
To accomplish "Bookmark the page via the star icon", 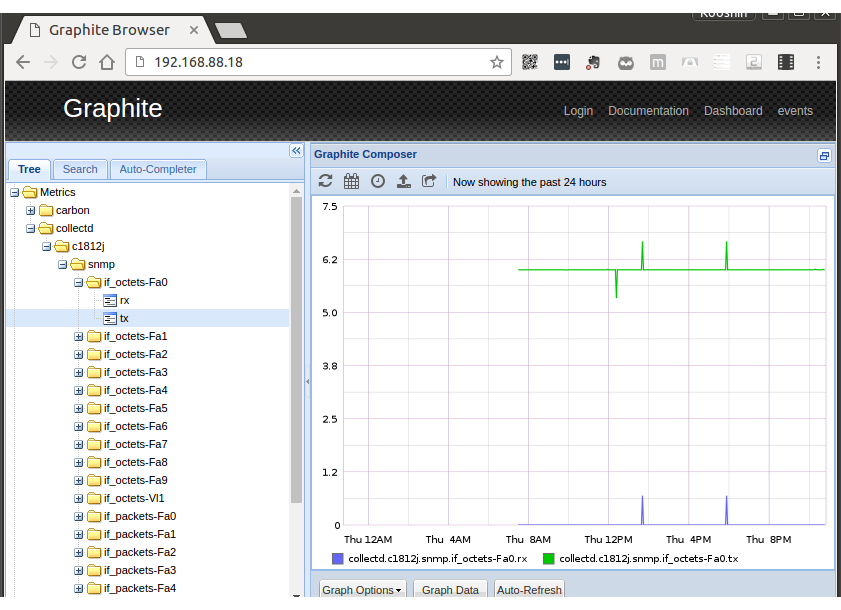I will pyautogui.click(x=497, y=62).
